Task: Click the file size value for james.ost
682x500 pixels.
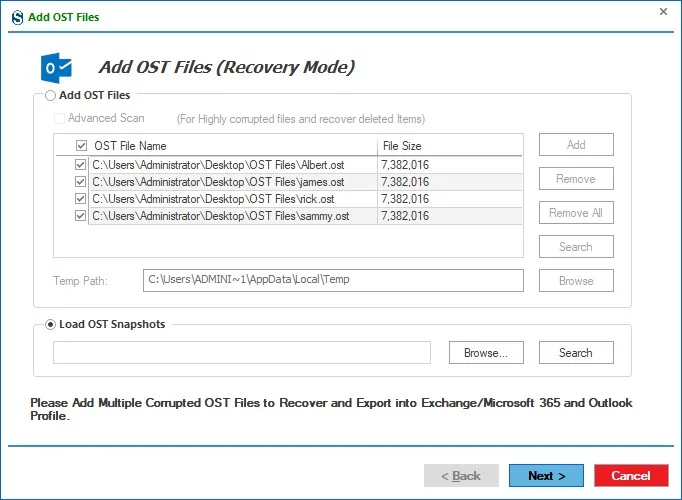Action: (405, 182)
